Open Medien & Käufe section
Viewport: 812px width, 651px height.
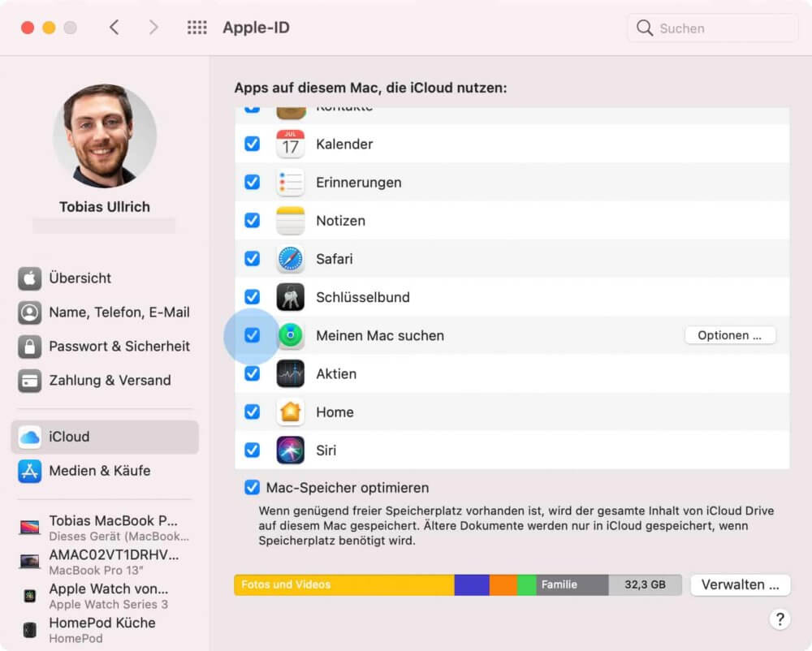(x=105, y=472)
